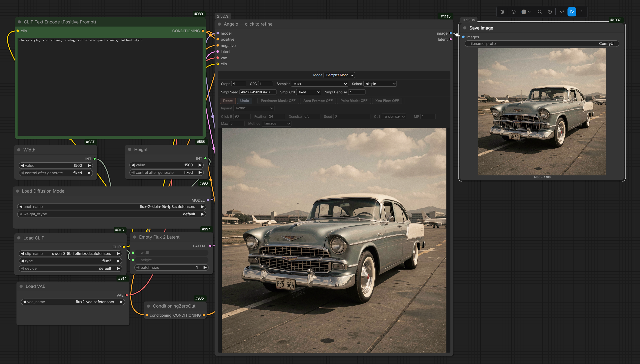Open the Sched simple dropdown
Image resolution: width=640 pixels, height=364 pixels.
(380, 84)
